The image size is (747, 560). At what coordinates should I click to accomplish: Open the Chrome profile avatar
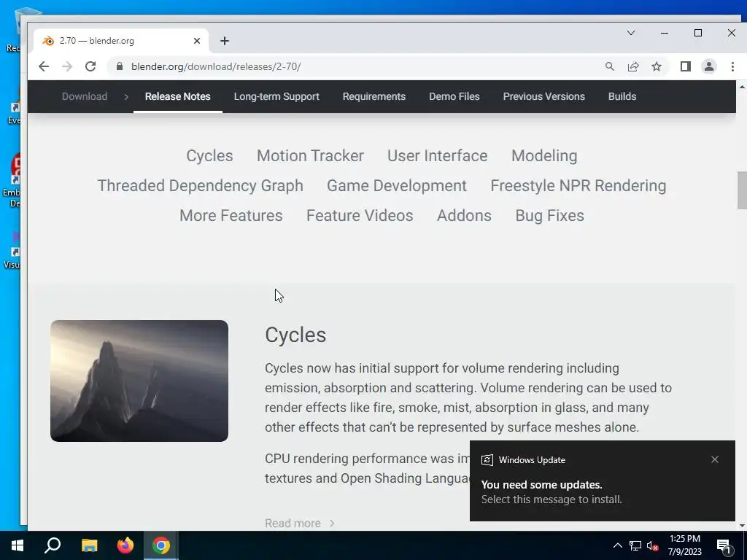point(709,66)
